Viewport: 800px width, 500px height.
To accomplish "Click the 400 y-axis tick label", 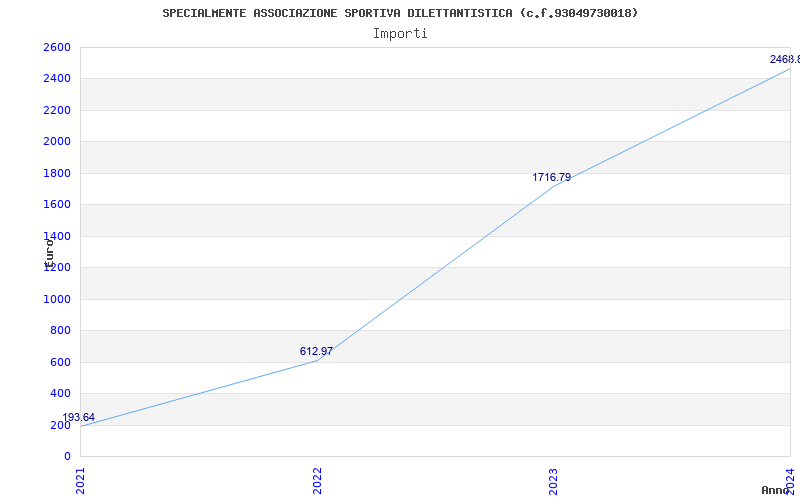I will point(60,393).
